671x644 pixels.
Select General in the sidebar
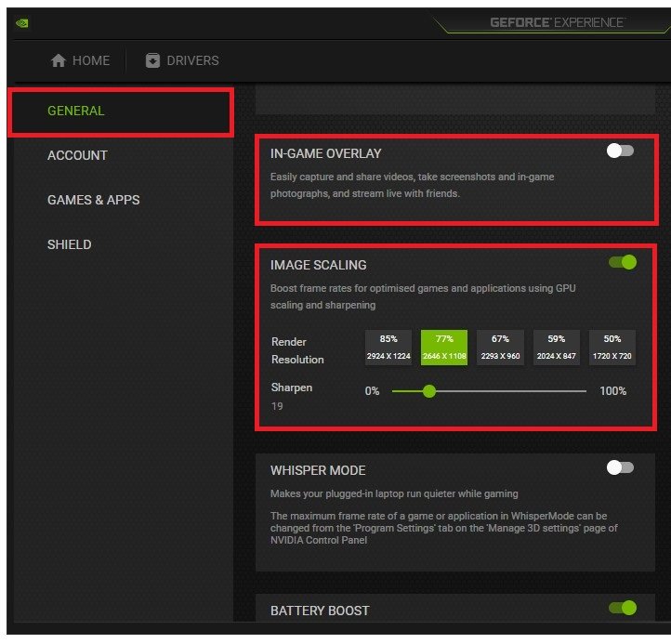(121, 112)
